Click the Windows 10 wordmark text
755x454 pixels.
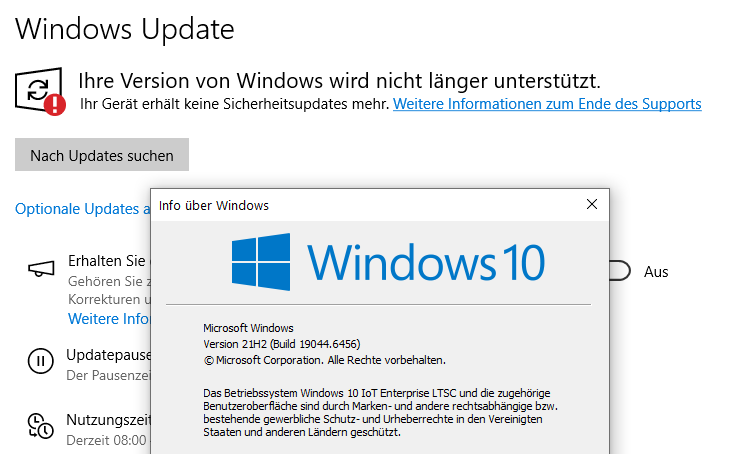point(426,262)
